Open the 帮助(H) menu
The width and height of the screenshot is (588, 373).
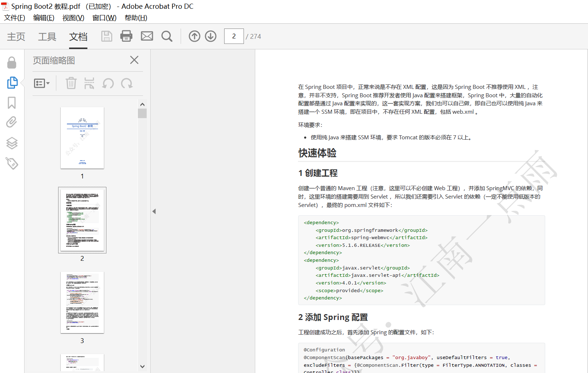pyautogui.click(x=136, y=18)
